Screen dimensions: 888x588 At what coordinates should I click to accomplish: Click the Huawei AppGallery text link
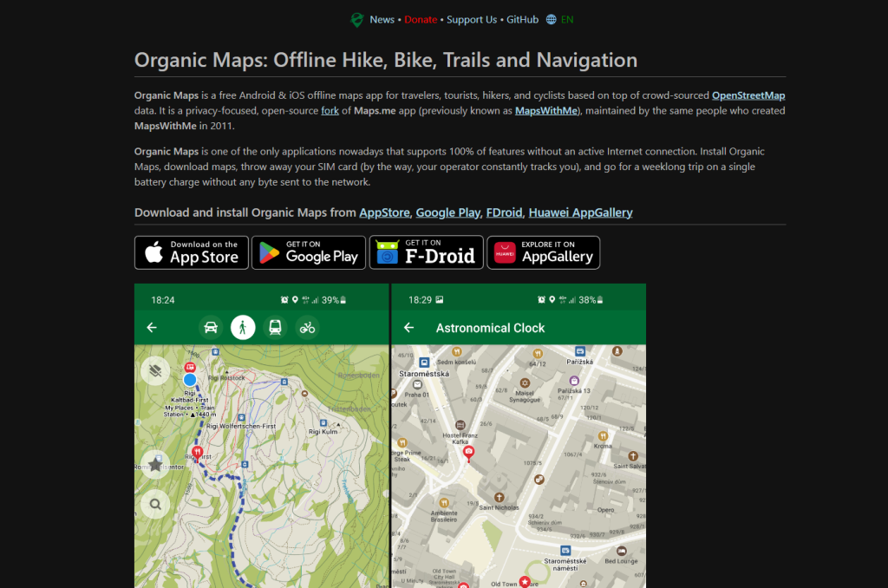[580, 212]
